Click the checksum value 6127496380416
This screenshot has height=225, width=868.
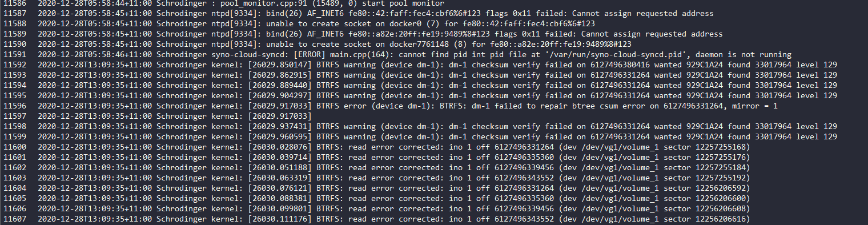coord(620,65)
